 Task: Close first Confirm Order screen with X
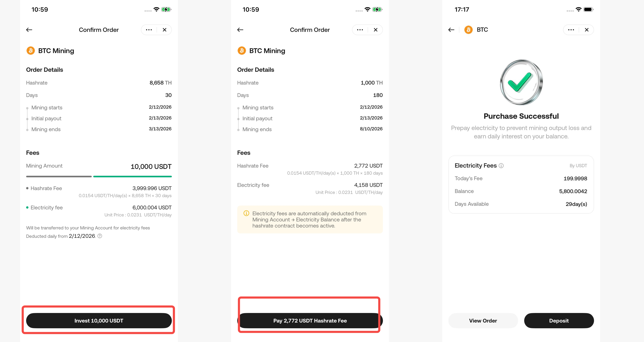pyautogui.click(x=165, y=30)
